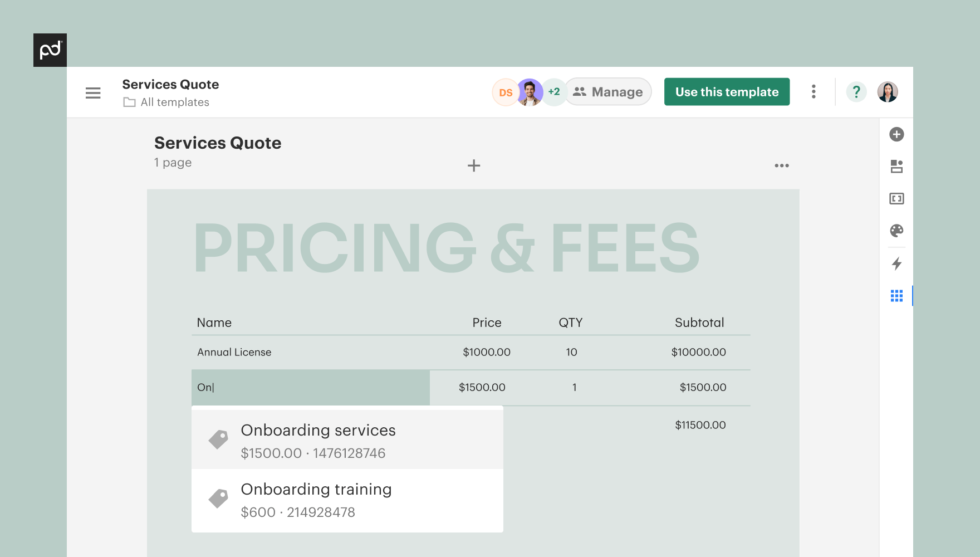Open the three-dot overflow menu in header

814,91
